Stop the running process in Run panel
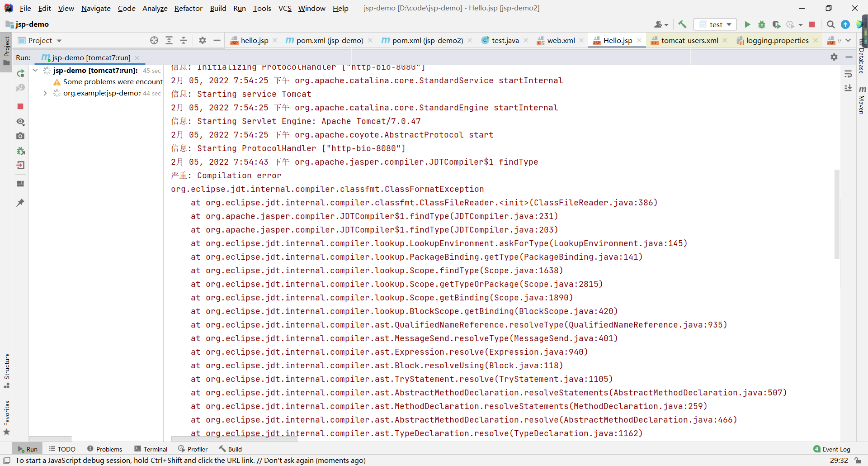Viewport: 868px width, 466px height. [20, 106]
